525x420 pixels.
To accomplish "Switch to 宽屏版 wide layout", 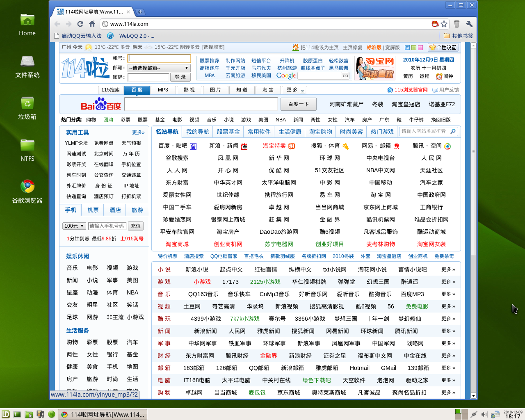I will click(x=393, y=48).
